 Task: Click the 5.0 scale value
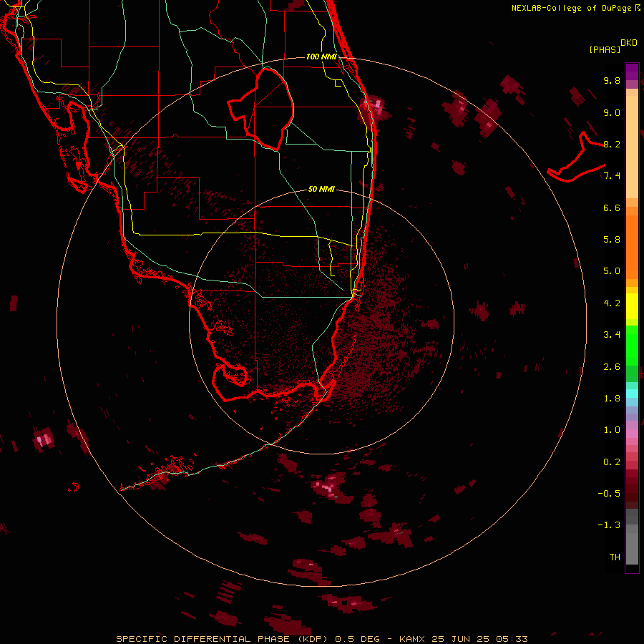612,271
